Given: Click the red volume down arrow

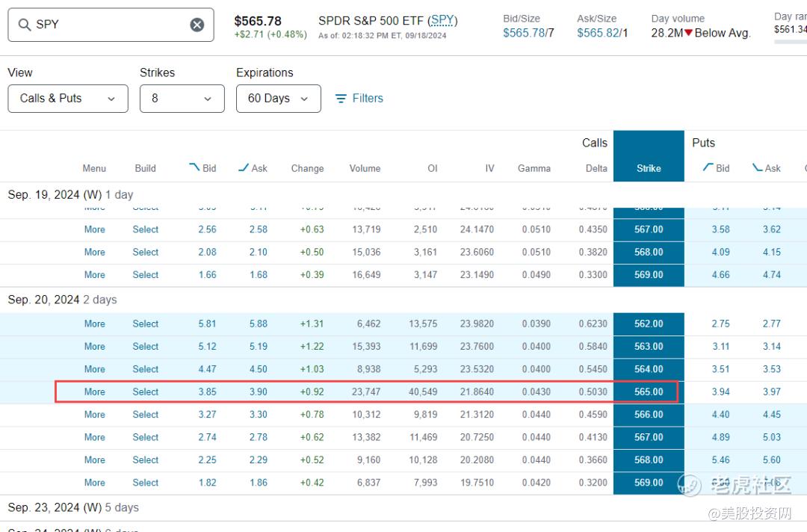Looking at the screenshot, I should (689, 33).
